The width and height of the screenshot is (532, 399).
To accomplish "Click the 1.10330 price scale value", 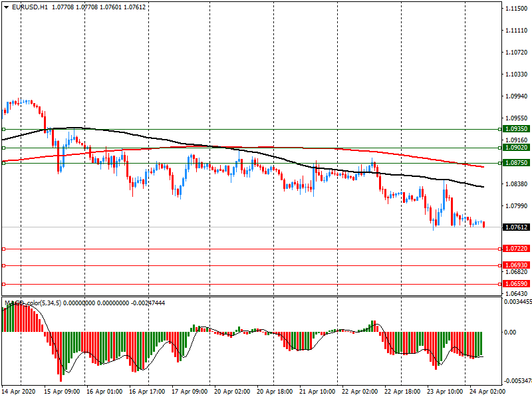I will [517, 74].
